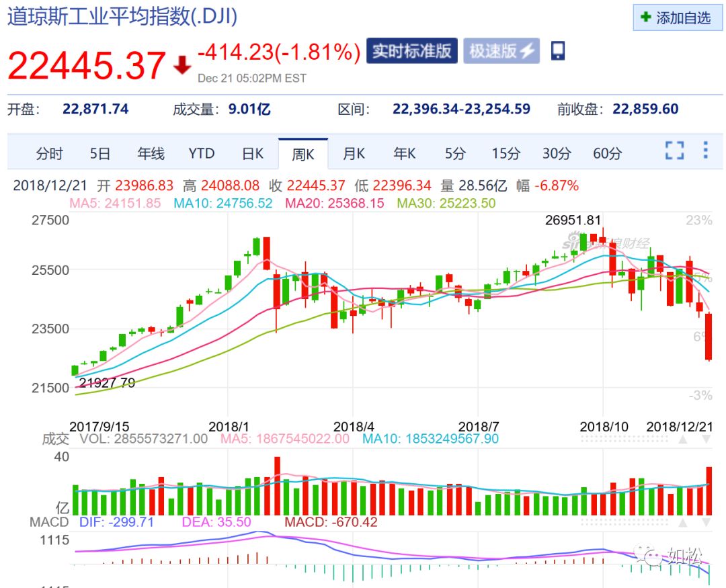Open the 30分 tab
The height and width of the screenshot is (588, 726).
click(x=557, y=153)
